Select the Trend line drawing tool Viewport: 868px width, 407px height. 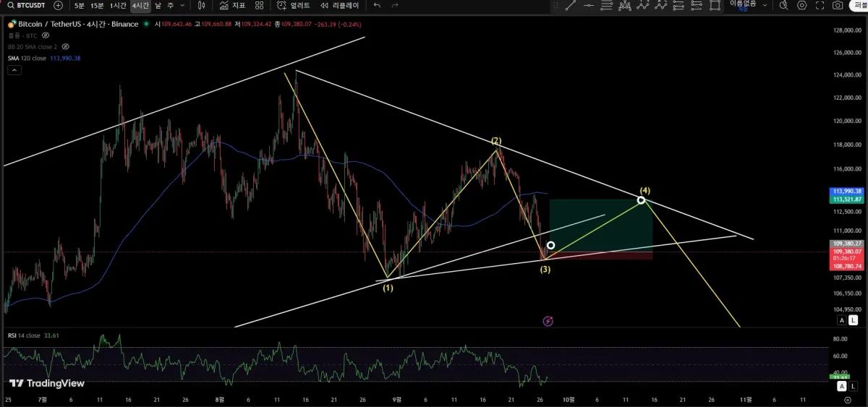[570, 5]
